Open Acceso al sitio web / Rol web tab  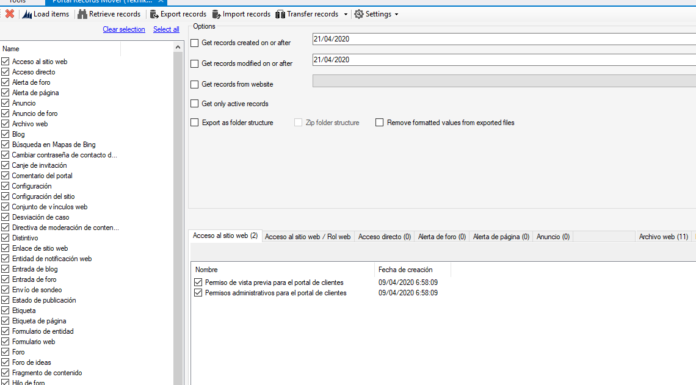pos(308,237)
